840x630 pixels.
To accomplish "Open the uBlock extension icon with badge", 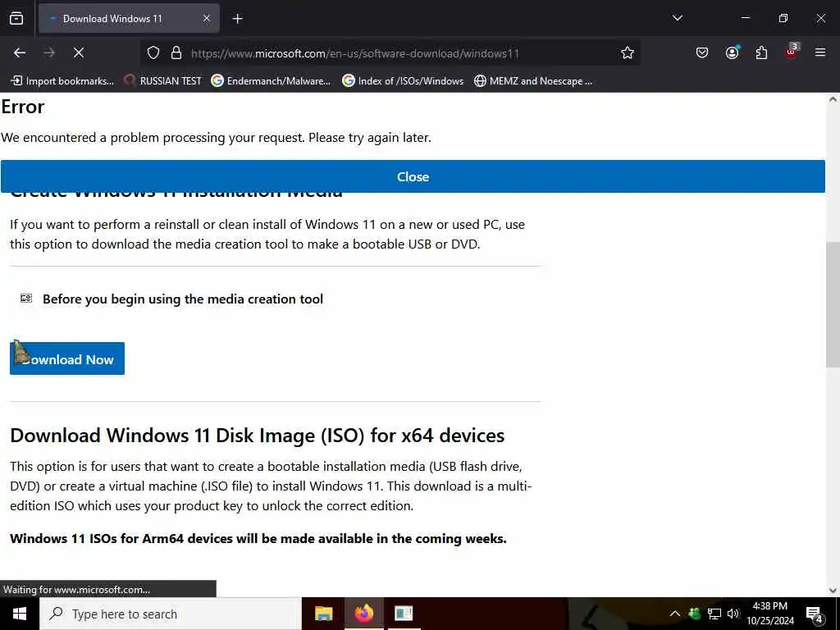I will 792,52.
